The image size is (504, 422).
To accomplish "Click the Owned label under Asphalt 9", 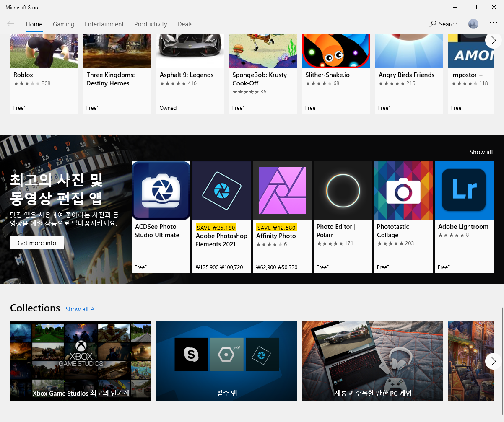I will coord(168,108).
